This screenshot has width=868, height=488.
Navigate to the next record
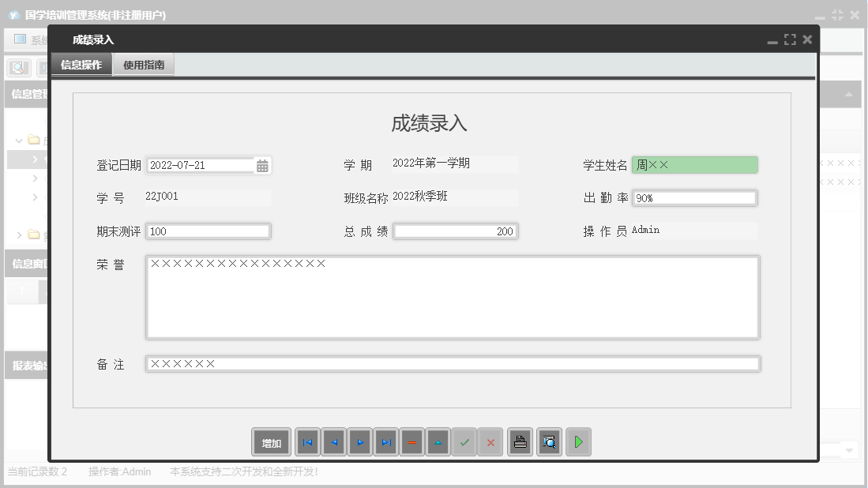pos(360,442)
